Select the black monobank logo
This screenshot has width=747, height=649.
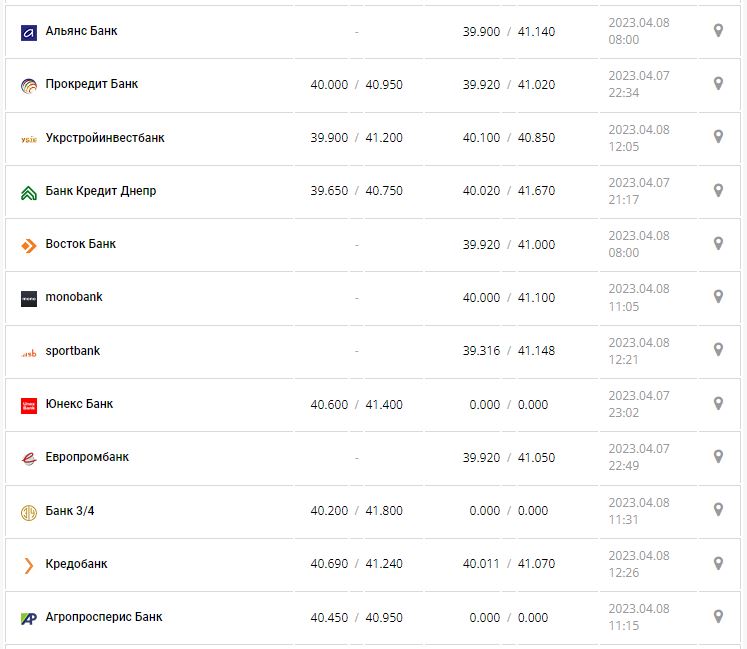coord(28,298)
